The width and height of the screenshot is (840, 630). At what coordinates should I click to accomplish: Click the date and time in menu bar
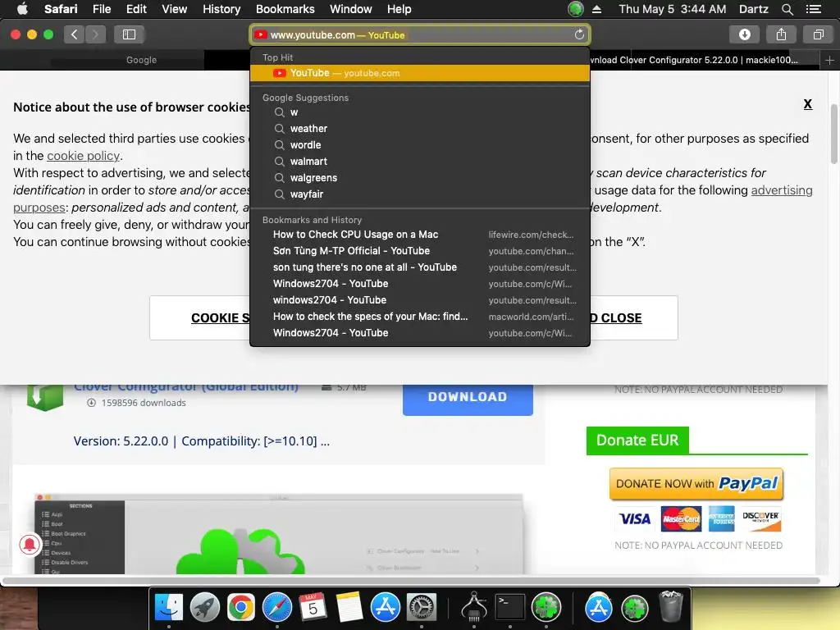click(x=673, y=9)
